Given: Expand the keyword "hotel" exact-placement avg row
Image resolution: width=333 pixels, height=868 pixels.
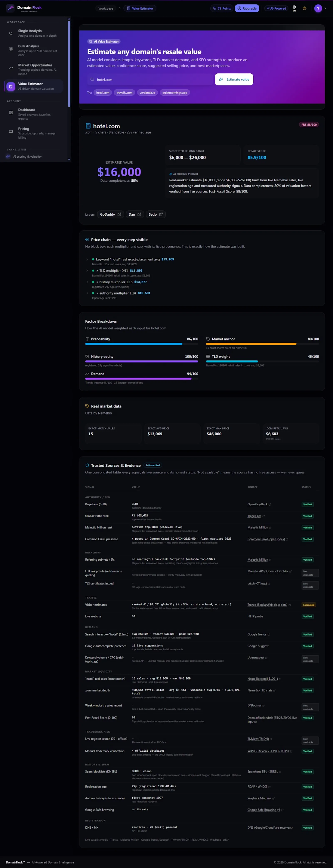Looking at the screenshot, I should click(x=87, y=259).
